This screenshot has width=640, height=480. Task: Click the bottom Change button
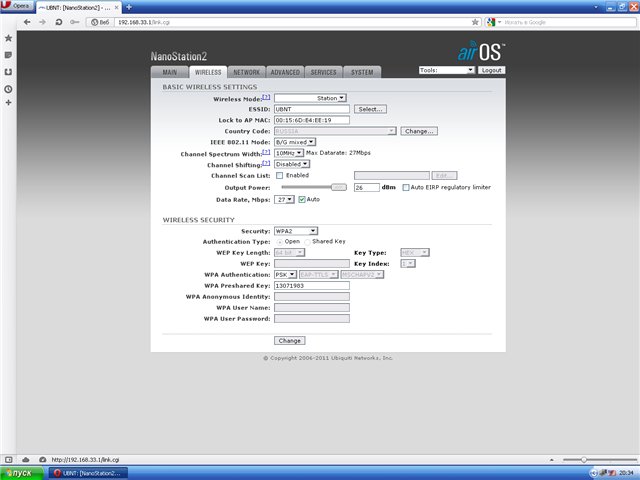pos(289,340)
